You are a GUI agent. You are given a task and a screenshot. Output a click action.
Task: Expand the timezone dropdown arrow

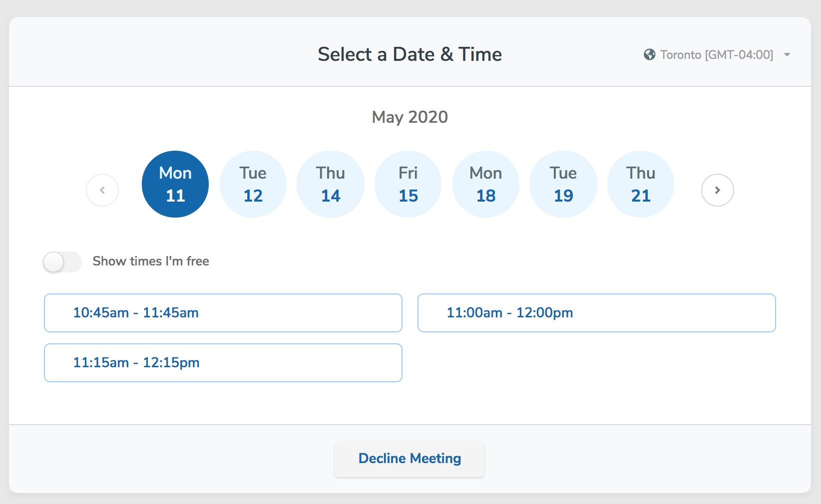click(787, 55)
